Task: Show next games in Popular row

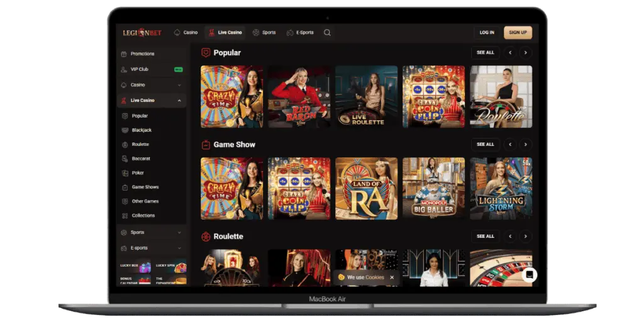Action: point(525,53)
